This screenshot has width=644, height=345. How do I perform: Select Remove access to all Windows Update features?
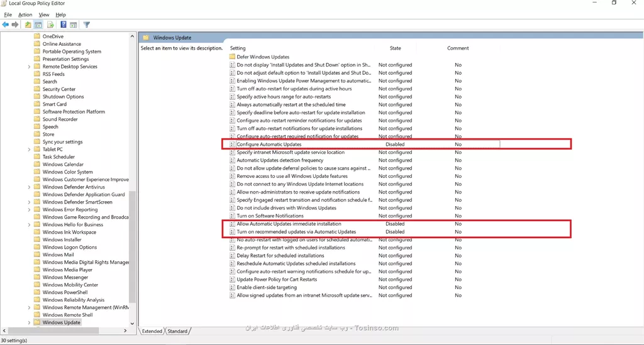[292, 177]
